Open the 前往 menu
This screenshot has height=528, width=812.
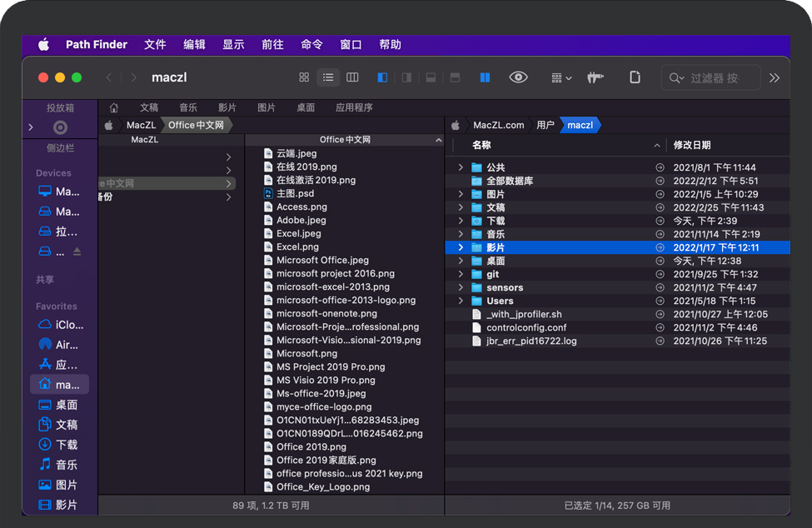tap(272, 44)
